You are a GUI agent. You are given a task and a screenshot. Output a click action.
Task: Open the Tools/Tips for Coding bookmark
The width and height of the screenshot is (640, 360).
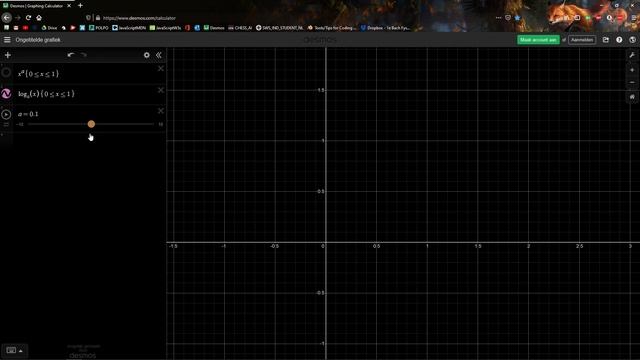tap(332, 28)
